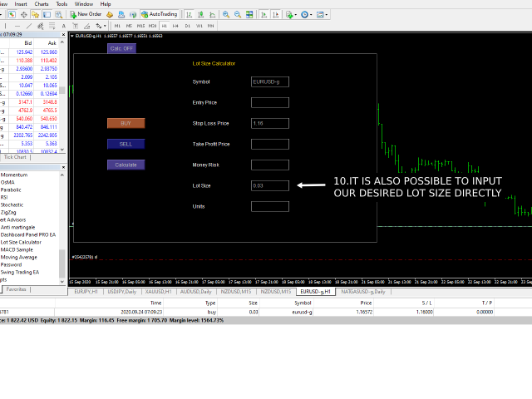Open the Data Window crosshair icon
The width and height of the screenshot is (532, 399).
coord(24,14)
